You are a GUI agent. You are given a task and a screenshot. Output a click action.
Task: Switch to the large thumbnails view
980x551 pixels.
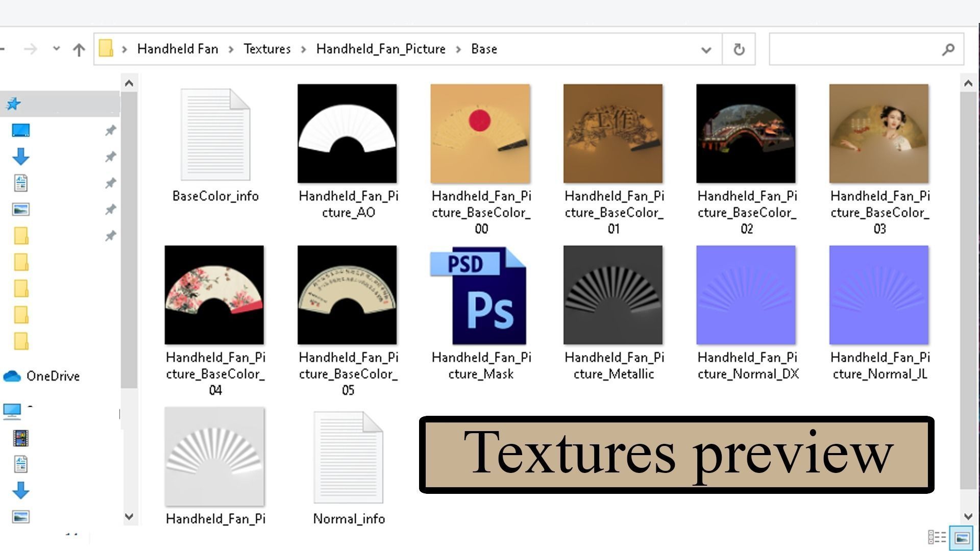tap(962, 538)
